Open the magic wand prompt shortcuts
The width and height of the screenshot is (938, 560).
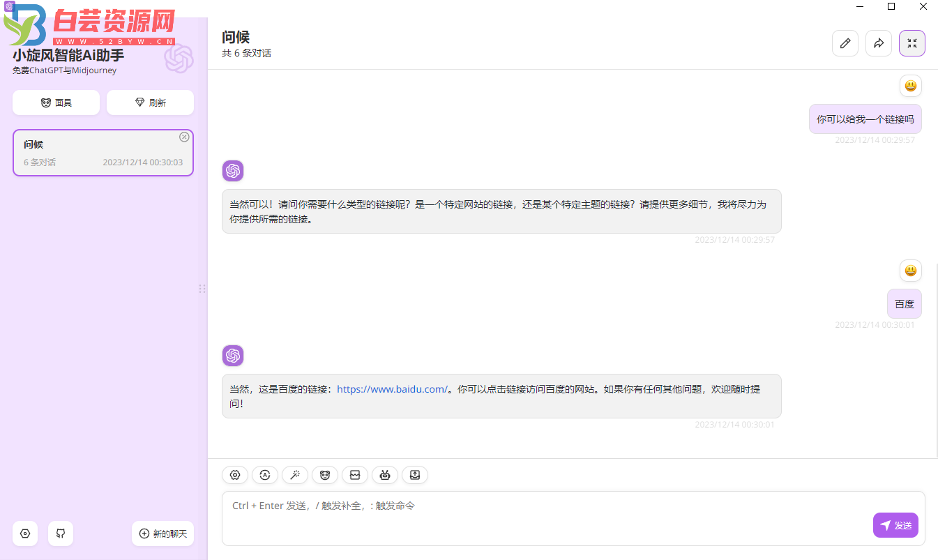click(x=295, y=475)
